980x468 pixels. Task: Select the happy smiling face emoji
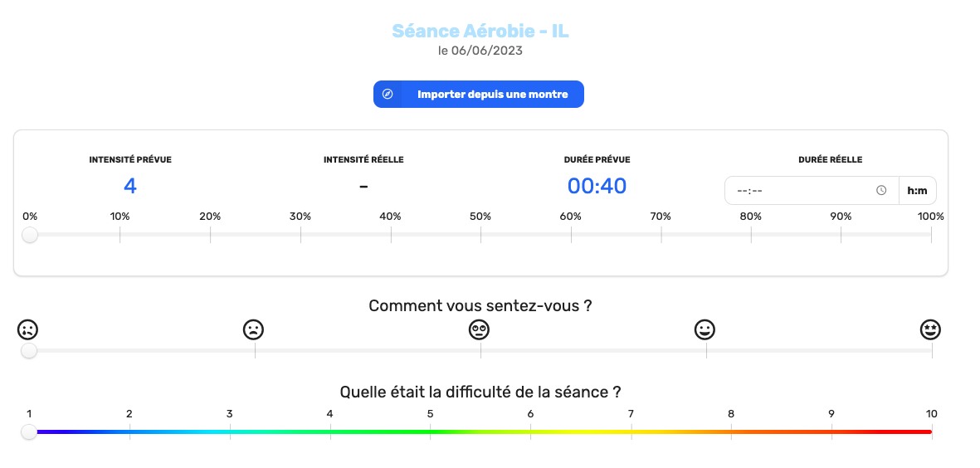click(x=705, y=329)
